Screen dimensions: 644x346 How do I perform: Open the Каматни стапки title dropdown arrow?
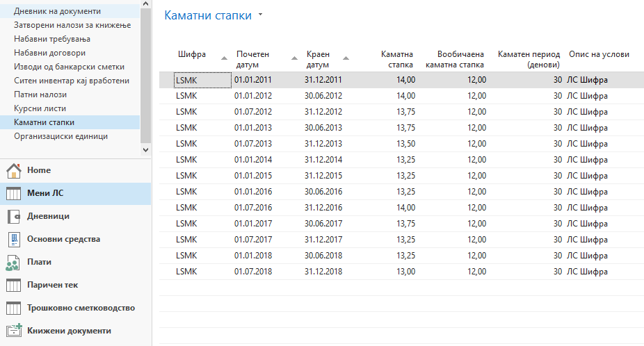pos(260,15)
